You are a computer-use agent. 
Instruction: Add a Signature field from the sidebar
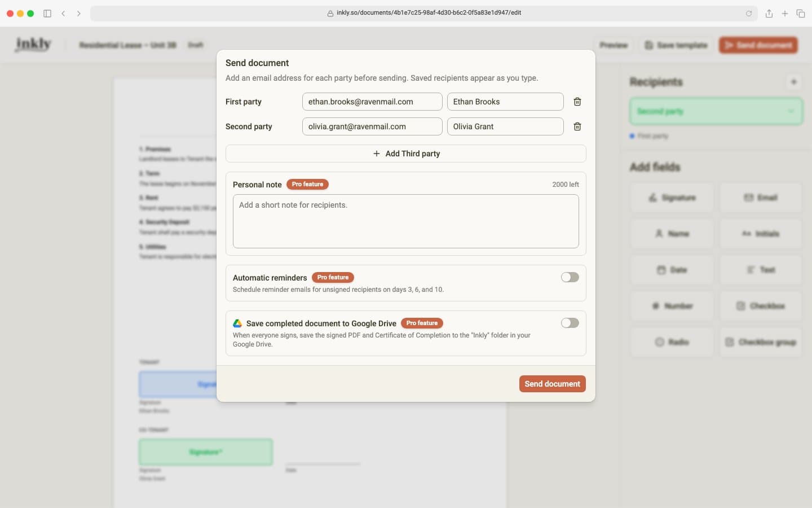672,198
